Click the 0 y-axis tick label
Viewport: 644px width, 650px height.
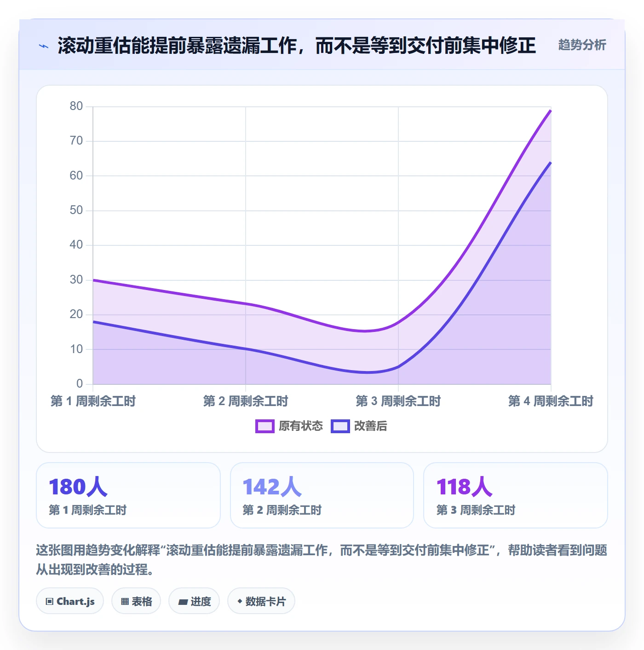click(80, 383)
